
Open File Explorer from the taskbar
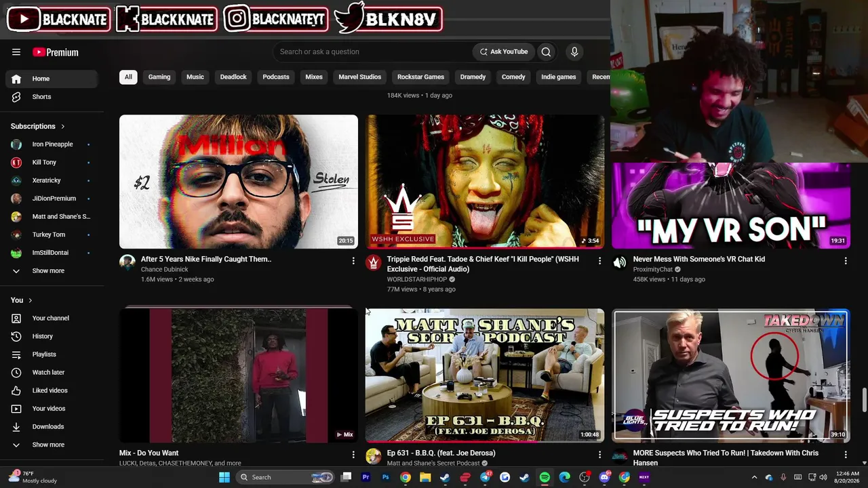pyautogui.click(x=425, y=477)
